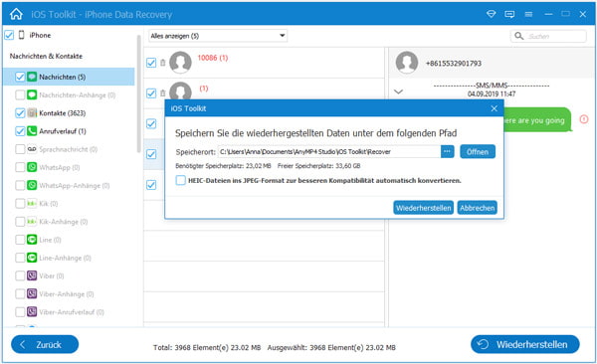Uncheck the 10086 conversation checkbox
This screenshot has width=597, height=364.
coord(151,63)
